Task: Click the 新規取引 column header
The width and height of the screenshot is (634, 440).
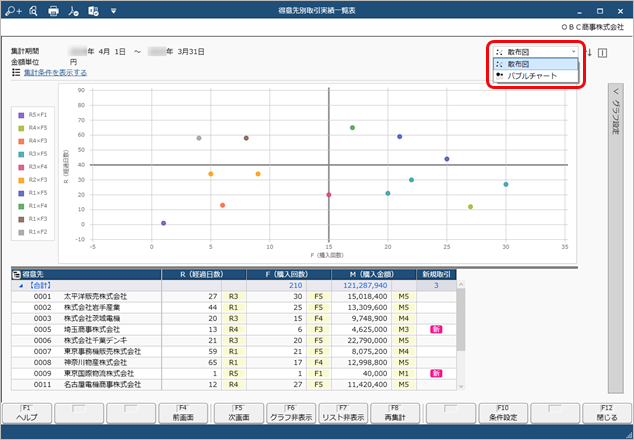Action: pyautogui.click(x=436, y=274)
